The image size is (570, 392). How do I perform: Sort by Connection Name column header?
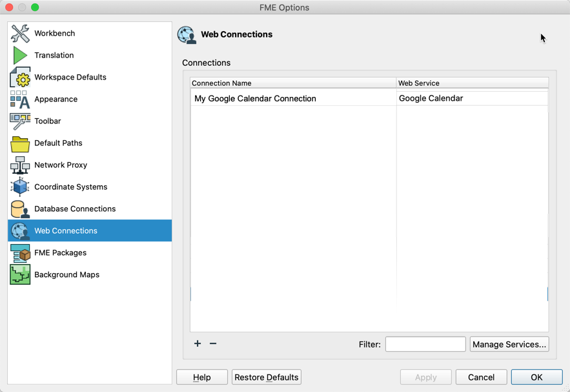click(x=293, y=83)
